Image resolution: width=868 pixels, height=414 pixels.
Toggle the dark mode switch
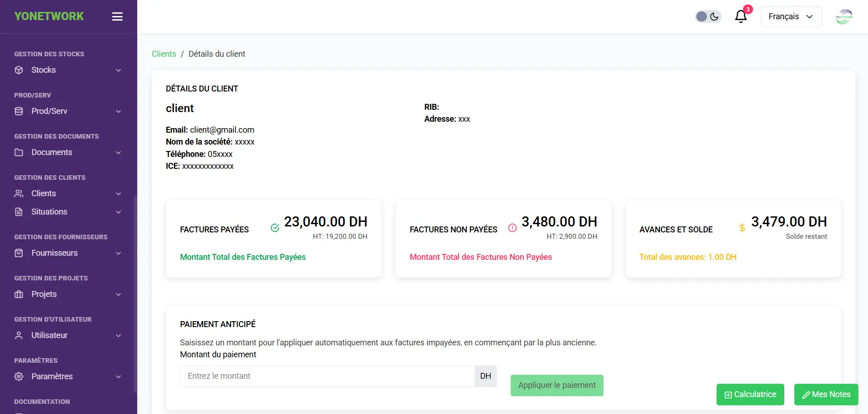[x=708, y=16]
